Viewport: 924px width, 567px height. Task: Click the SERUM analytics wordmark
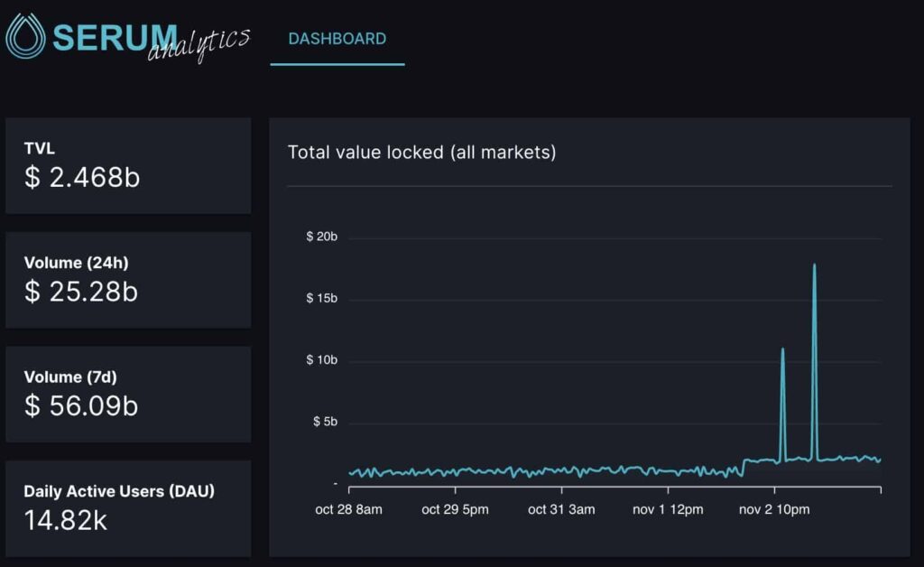tap(152, 40)
